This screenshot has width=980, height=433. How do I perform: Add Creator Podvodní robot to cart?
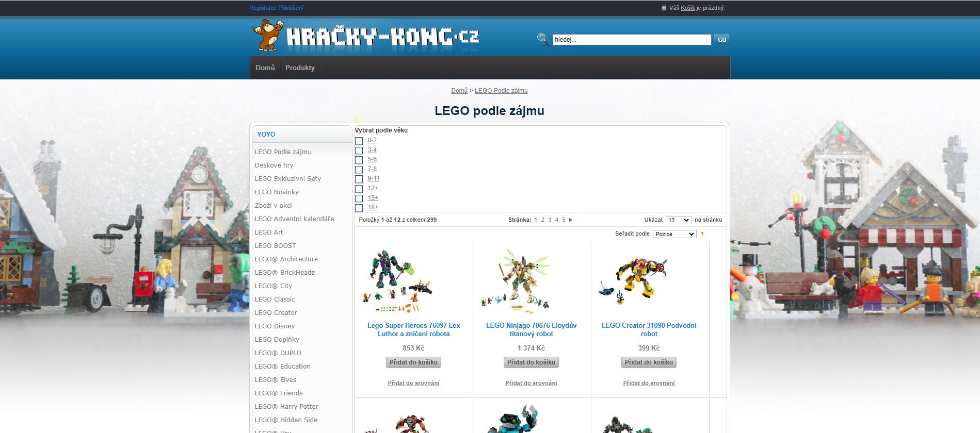[649, 362]
